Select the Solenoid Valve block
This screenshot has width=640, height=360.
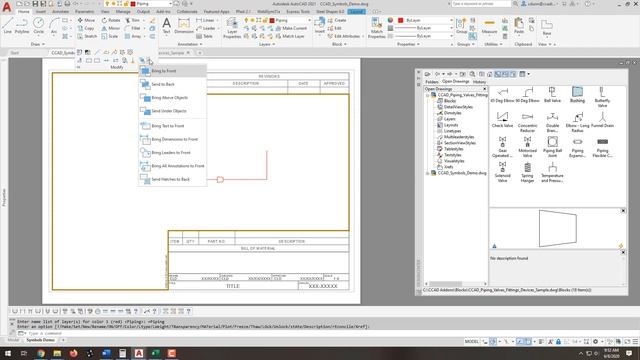[502, 172]
